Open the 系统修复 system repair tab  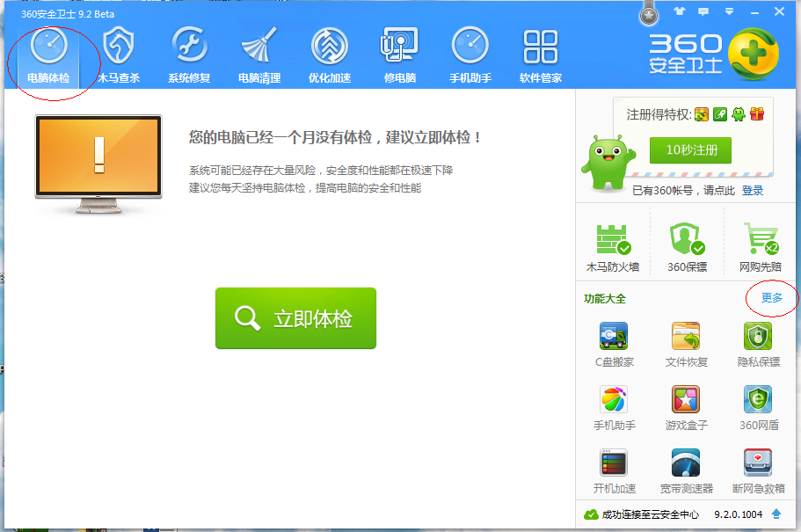(x=189, y=55)
